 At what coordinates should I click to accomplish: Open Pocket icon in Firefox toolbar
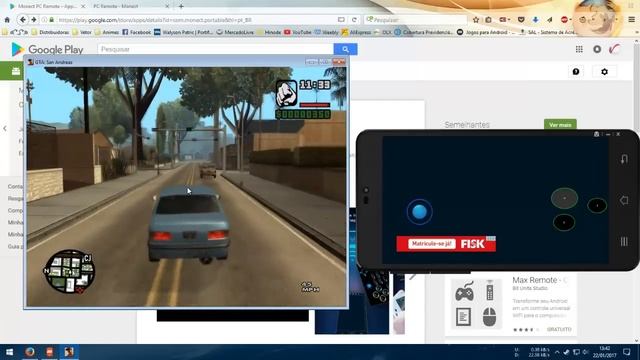click(x=521, y=20)
